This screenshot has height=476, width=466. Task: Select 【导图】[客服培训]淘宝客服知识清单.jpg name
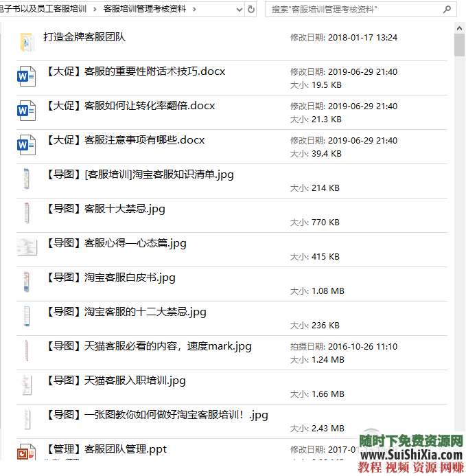click(x=139, y=174)
